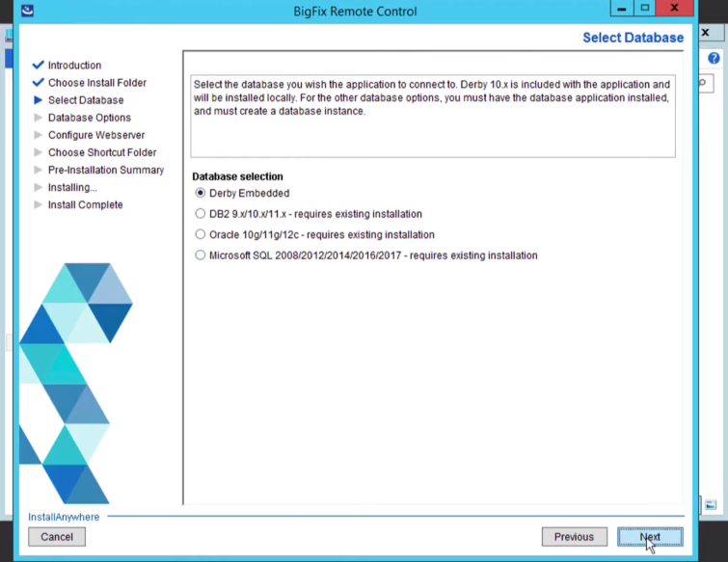Minimize the BigFix Remote Control installer
The height and width of the screenshot is (562, 728).
622,9
